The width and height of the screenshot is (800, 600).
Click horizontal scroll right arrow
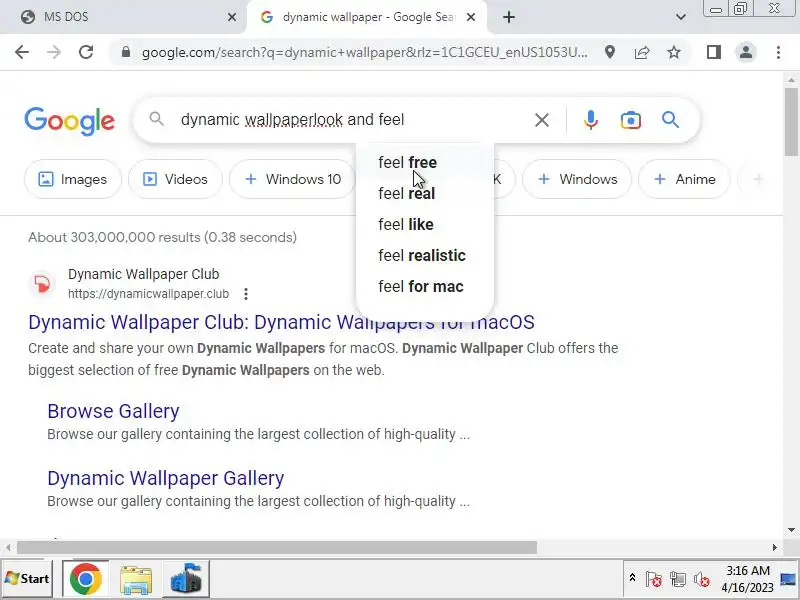pos(774,547)
